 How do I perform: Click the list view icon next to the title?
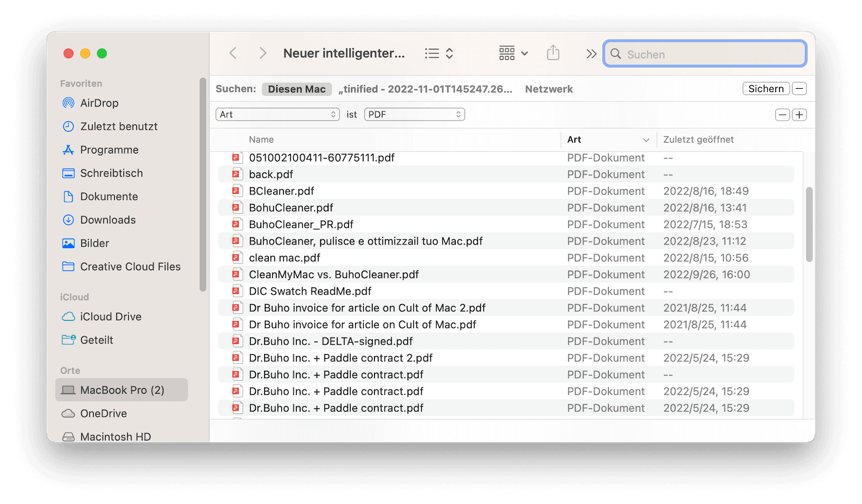click(432, 53)
